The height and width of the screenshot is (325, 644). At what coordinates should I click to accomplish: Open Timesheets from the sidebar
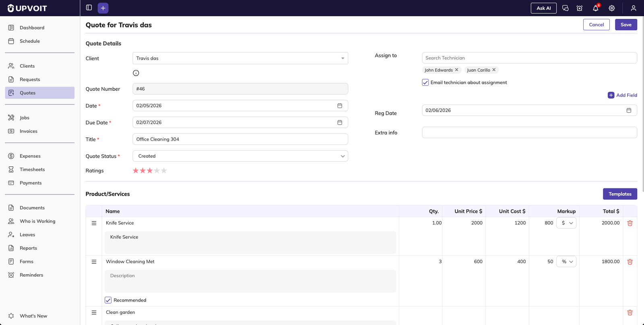(x=32, y=170)
